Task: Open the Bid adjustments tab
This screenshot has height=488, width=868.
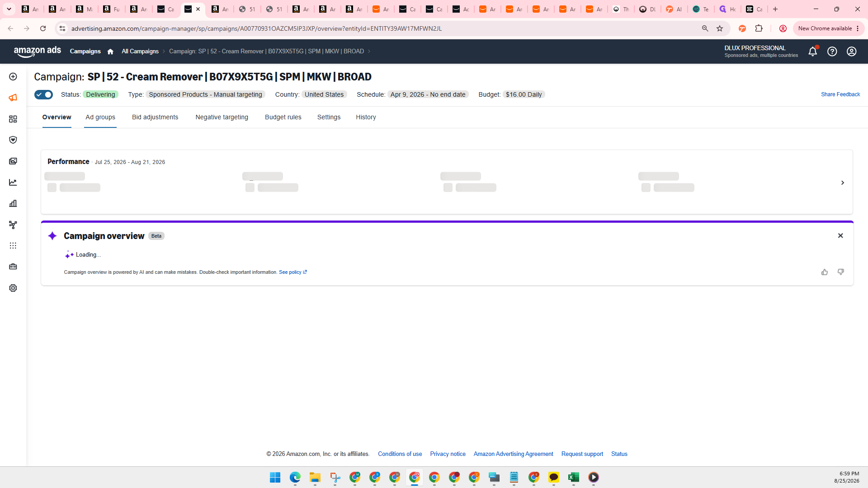Action: pyautogui.click(x=155, y=117)
